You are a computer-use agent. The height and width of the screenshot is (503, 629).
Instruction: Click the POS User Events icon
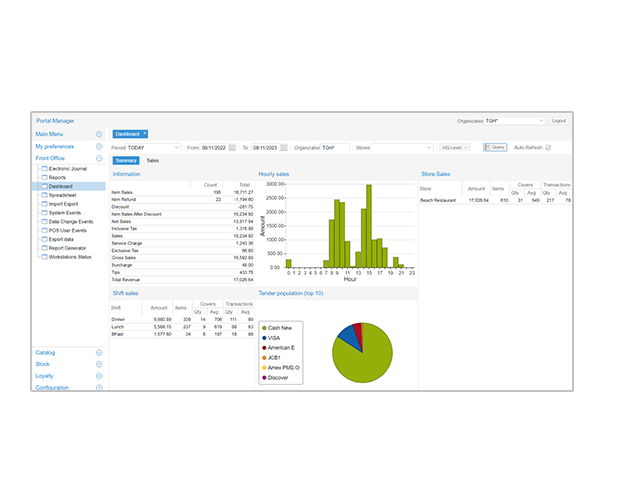[x=45, y=230]
